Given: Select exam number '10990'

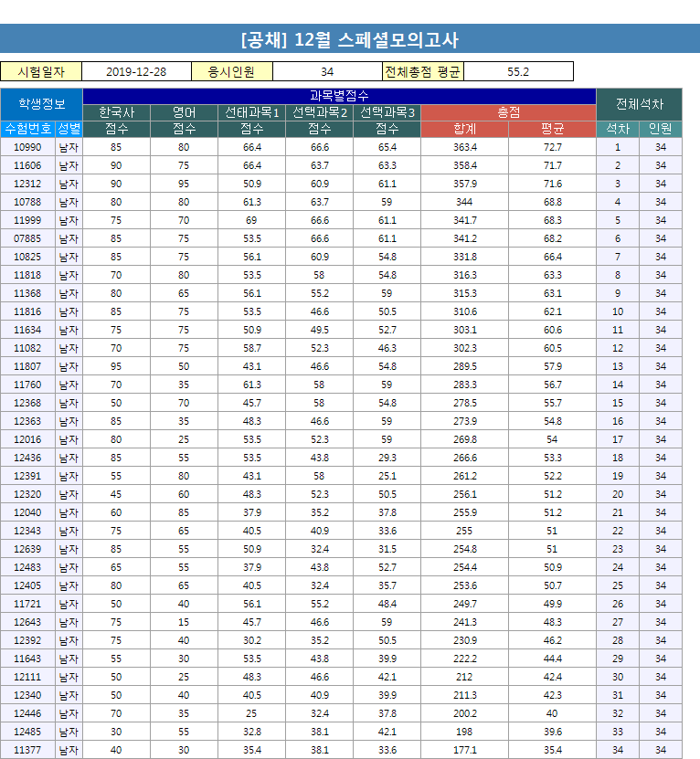Looking at the screenshot, I should pos(27,147).
